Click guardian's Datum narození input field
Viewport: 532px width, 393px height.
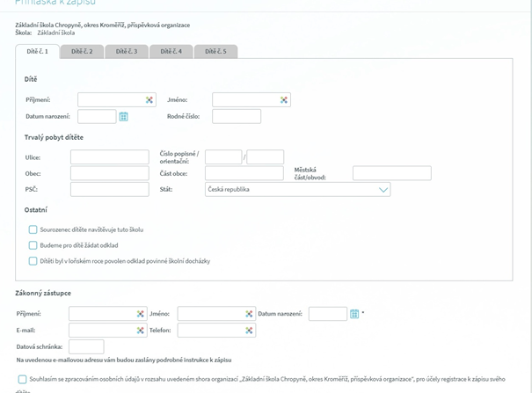coord(328,314)
